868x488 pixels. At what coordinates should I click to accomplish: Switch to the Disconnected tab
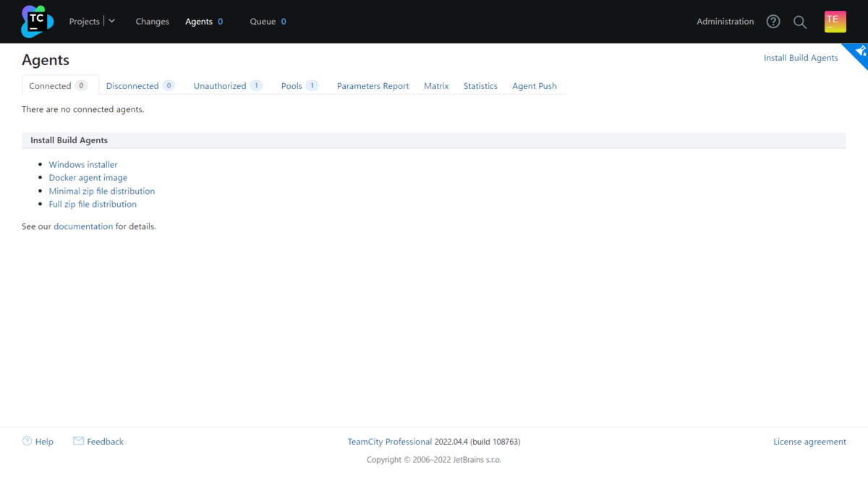(x=132, y=86)
